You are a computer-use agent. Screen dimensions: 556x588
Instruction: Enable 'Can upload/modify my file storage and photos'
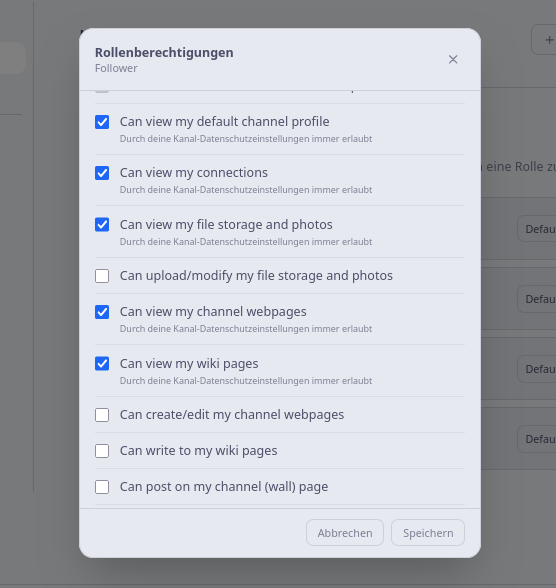pyautogui.click(x=102, y=276)
